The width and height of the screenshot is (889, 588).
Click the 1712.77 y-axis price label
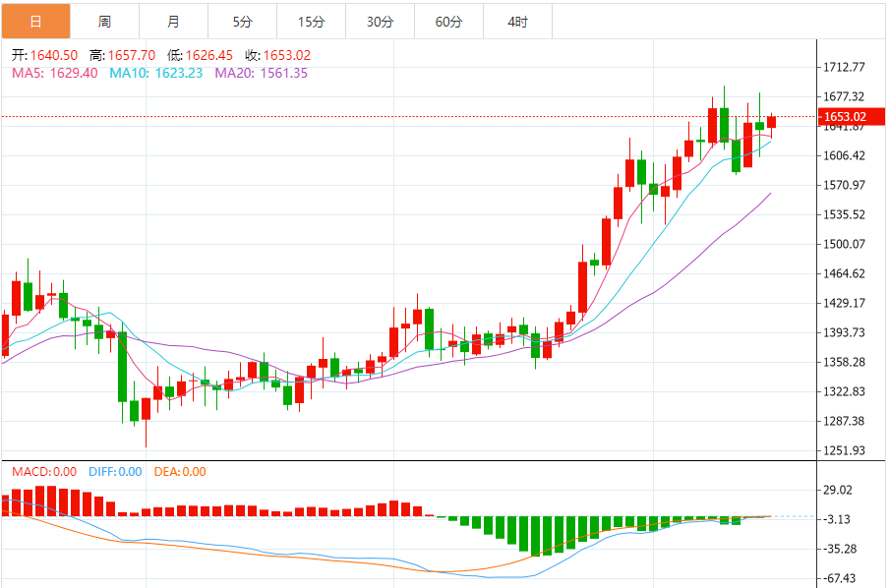(x=844, y=67)
